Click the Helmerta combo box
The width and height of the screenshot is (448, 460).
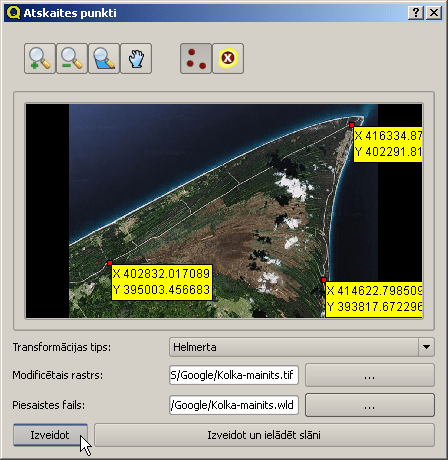point(302,347)
